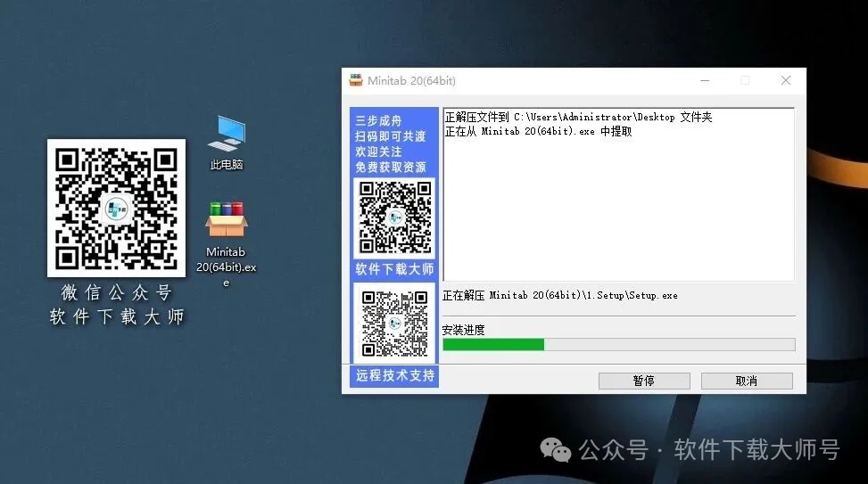868x484 pixels.
Task: Click the 微信公众号 caption under desktop QR
Action: coord(117,292)
